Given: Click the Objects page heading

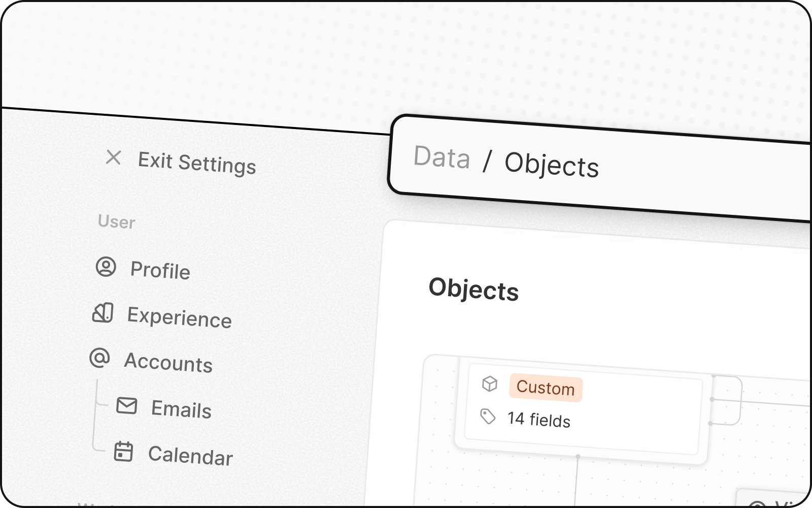Looking at the screenshot, I should (x=473, y=290).
